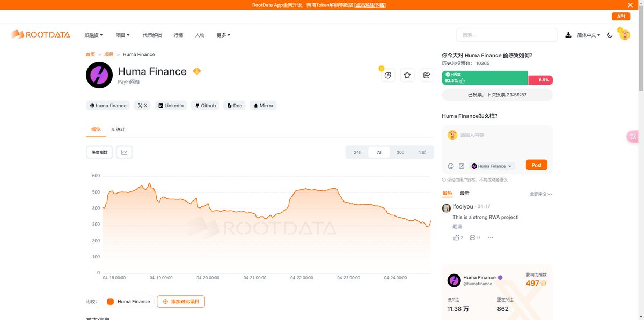Open the Huma Finance tag dropdown

[492, 166]
